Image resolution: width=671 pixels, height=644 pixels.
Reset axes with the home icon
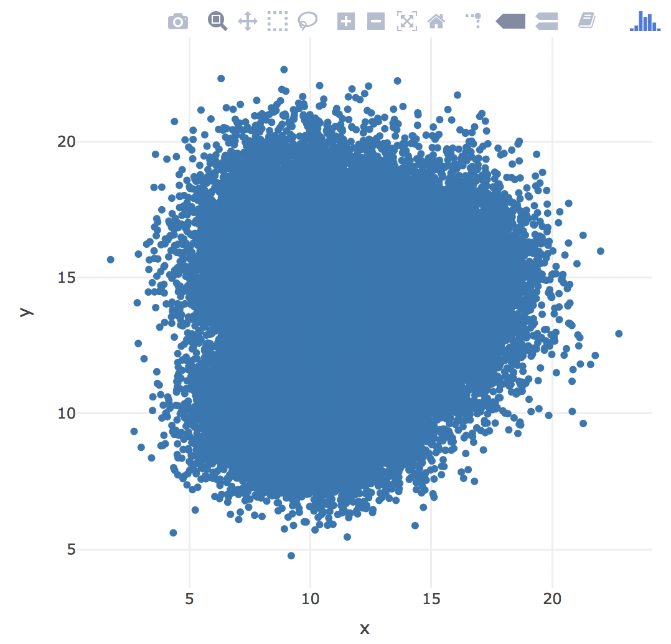[436, 22]
